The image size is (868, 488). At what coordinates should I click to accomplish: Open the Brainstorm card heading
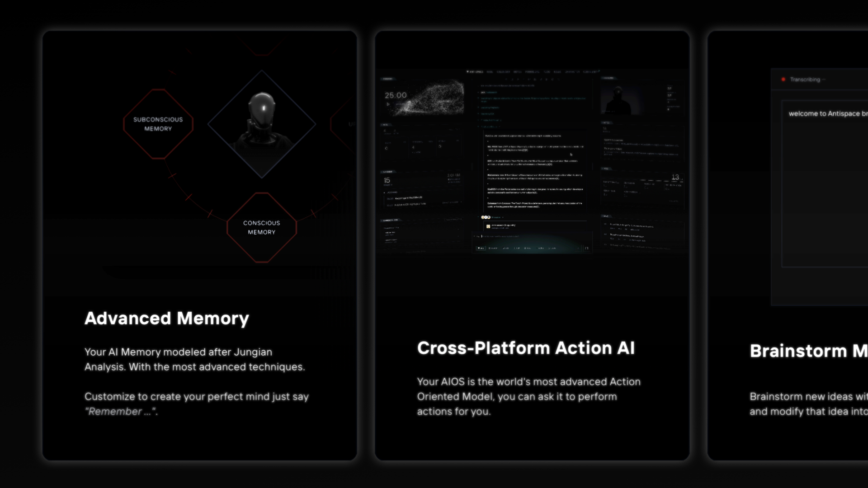click(x=807, y=351)
